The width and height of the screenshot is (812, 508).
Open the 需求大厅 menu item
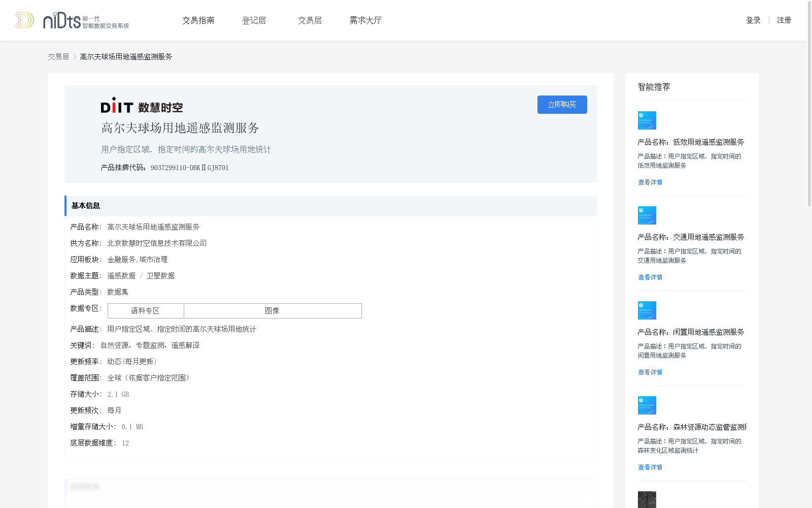(x=365, y=20)
